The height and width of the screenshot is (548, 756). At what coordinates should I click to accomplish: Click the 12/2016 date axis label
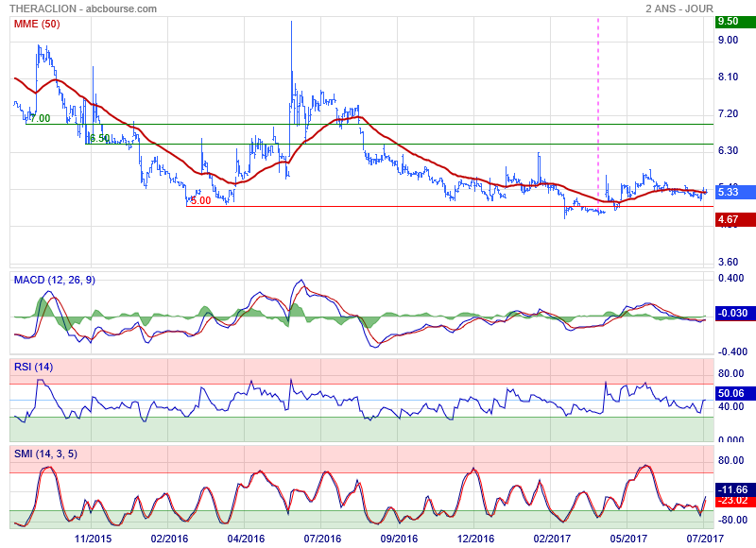click(475, 539)
